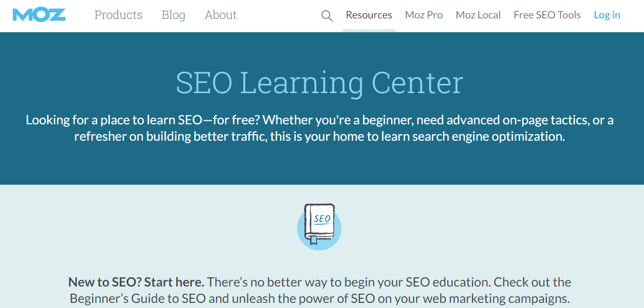Open the Moz Local link
Screen dimensions: 644x308
pyautogui.click(x=478, y=15)
